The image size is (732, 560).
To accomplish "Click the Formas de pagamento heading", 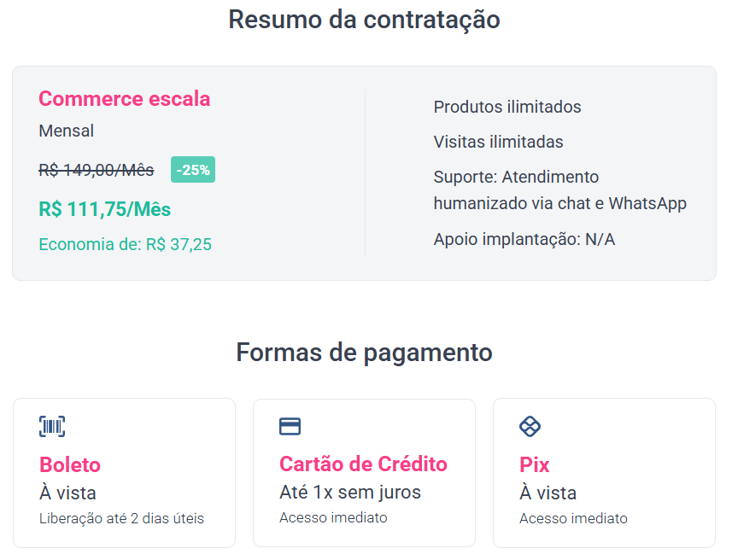I will [x=365, y=353].
